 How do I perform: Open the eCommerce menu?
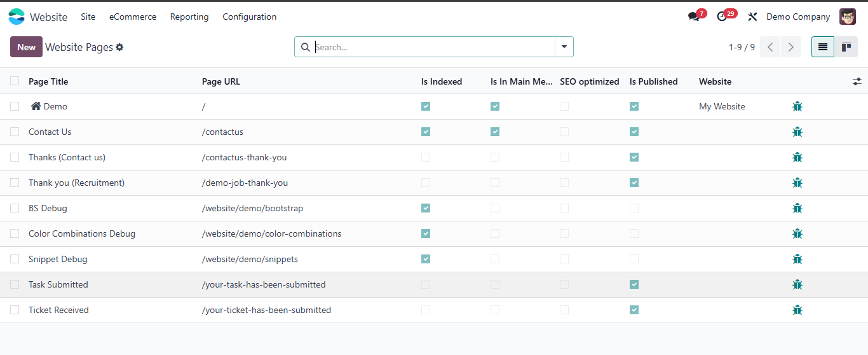[x=133, y=17]
